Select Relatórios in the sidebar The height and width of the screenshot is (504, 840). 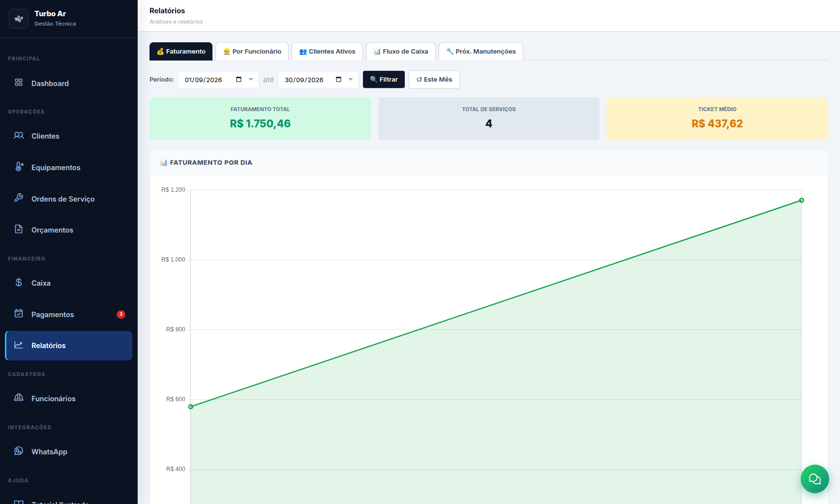68,346
